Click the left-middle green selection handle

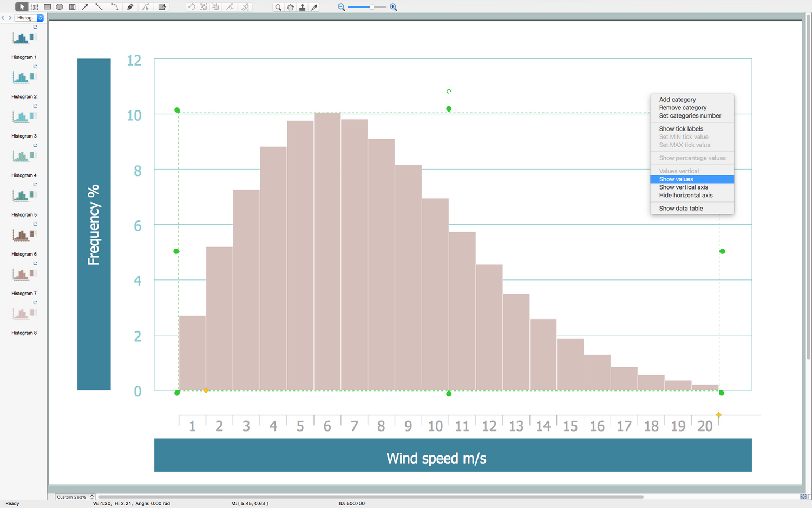pyautogui.click(x=176, y=251)
